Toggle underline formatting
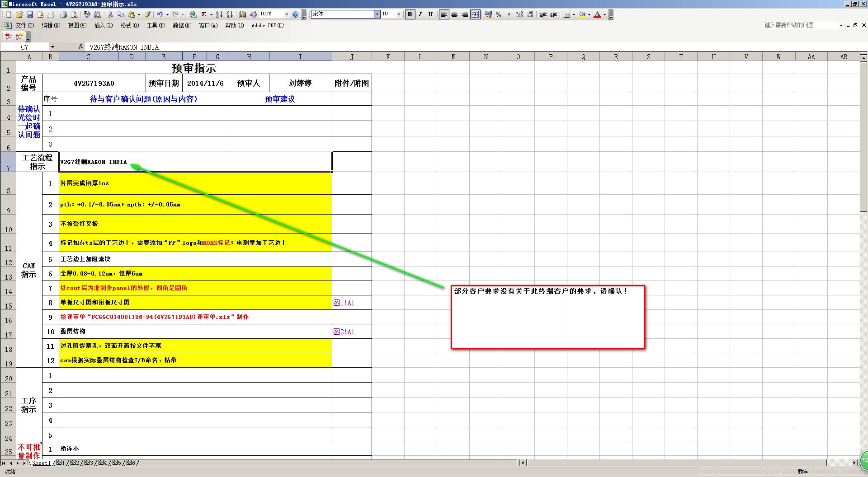Image resolution: width=868 pixels, height=477 pixels. coord(430,14)
